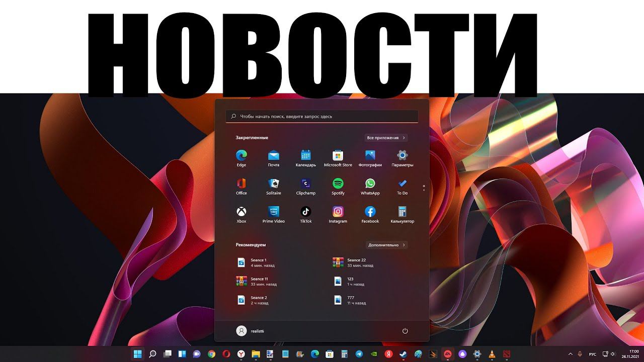Screen dimensions: 644x362
Task: Open the EA app on taskbar
Action: (x=447, y=354)
